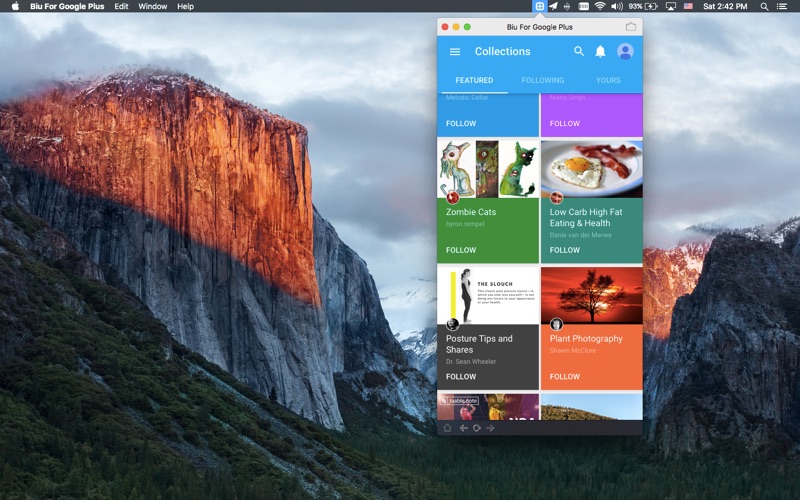Open sunset tree cover image
The image size is (800, 500).
(x=592, y=296)
